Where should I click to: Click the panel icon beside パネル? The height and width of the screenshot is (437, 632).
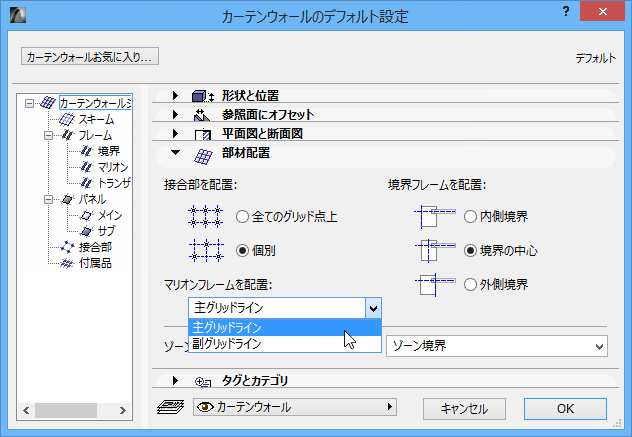tap(67, 199)
